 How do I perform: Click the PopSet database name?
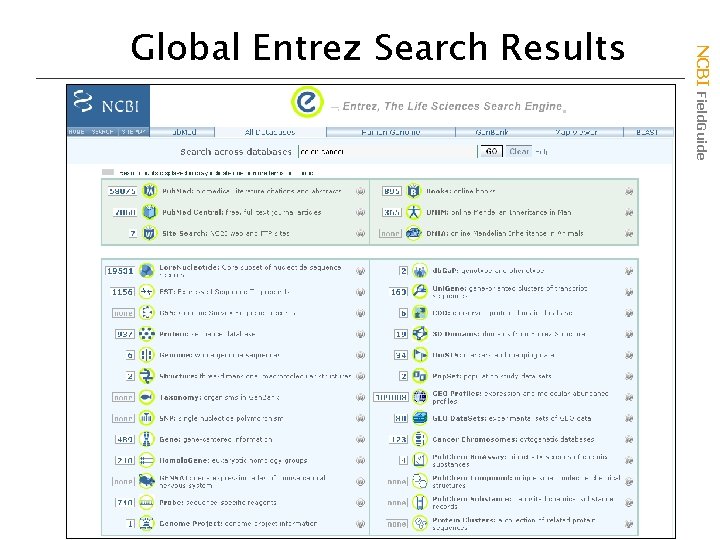[x=445, y=376]
